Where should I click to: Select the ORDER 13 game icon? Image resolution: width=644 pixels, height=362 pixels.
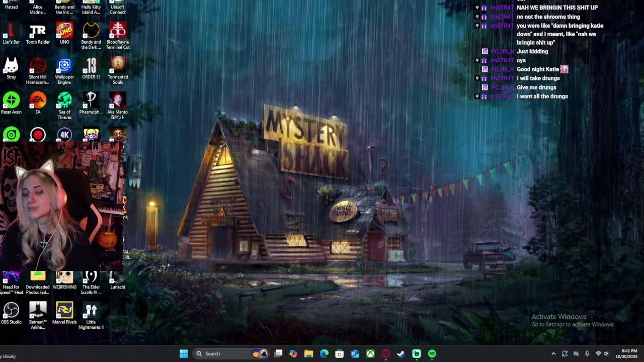[x=91, y=69]
